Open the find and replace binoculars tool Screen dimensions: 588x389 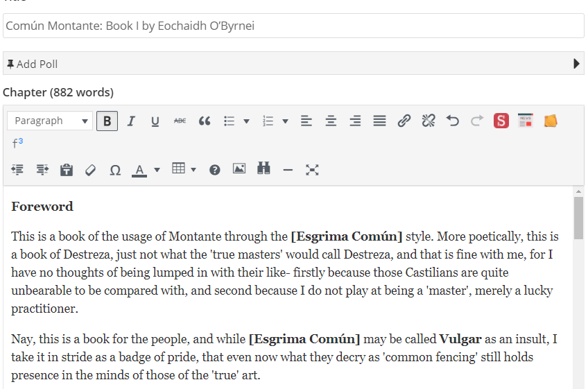tap(263, 169)
